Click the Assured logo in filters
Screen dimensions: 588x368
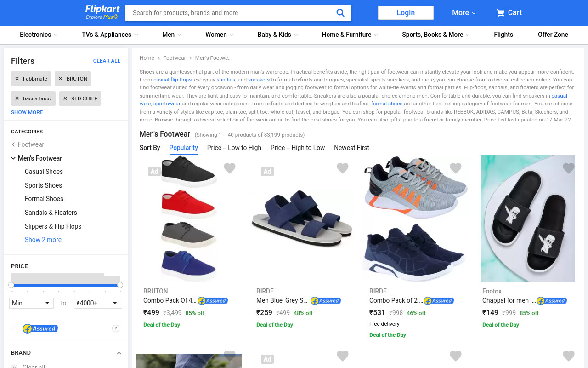point(40,328)
